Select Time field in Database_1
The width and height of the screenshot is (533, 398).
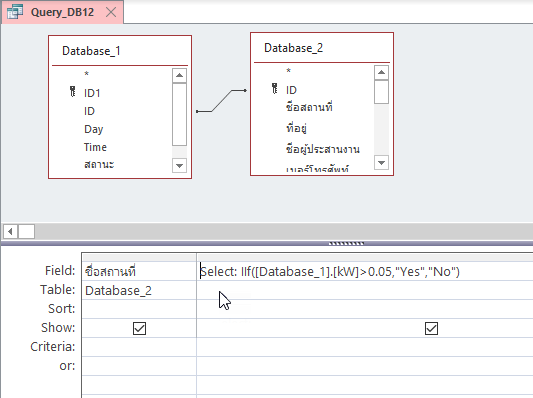click(95, 147)
